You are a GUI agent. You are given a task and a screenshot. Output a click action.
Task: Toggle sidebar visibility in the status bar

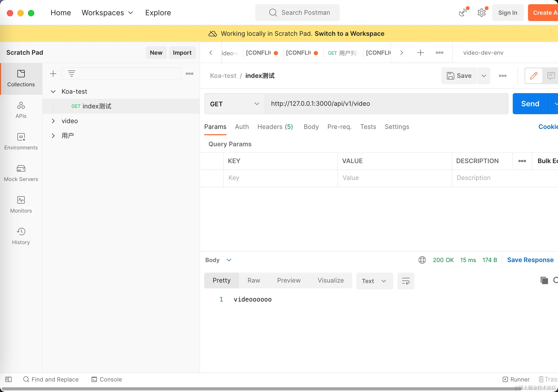(x=8, y=379)
